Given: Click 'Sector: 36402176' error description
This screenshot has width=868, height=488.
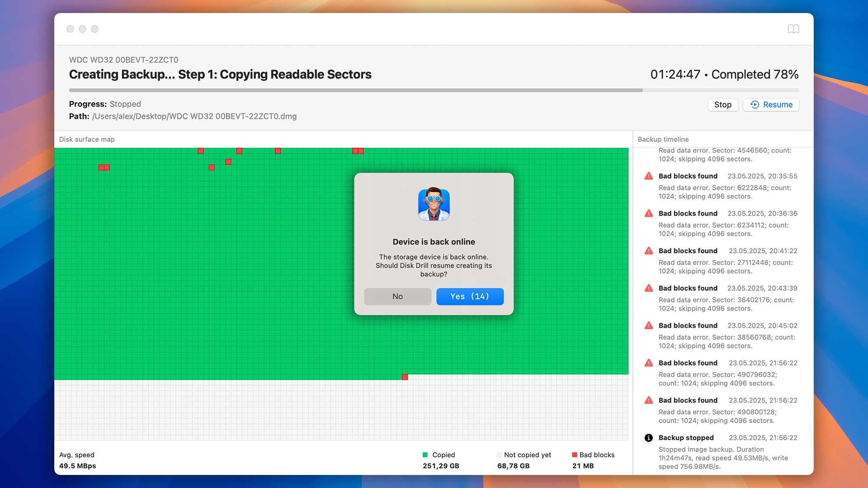Looking at the screenshot, I should click(726, 304).
